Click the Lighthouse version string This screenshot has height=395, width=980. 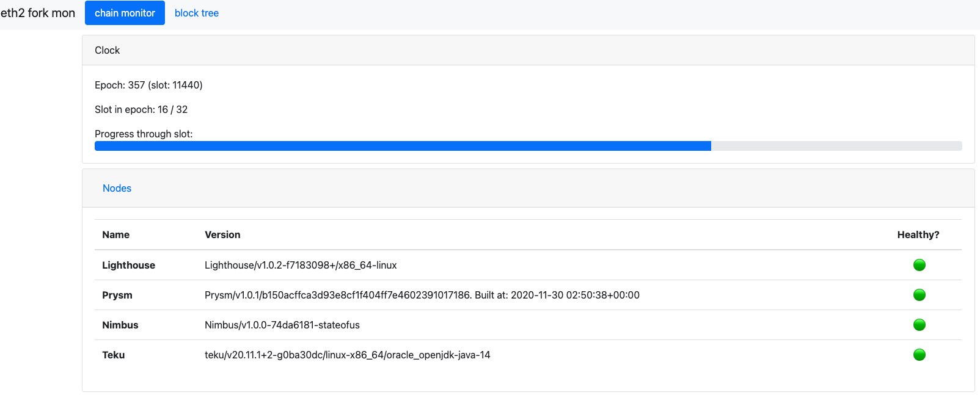pyautogui.click(x=301, y=265)
